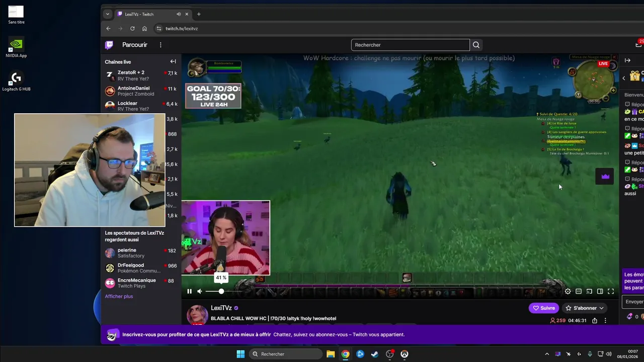Click the 259 viewer count
The image size is (644, 362).
(558, 320)
